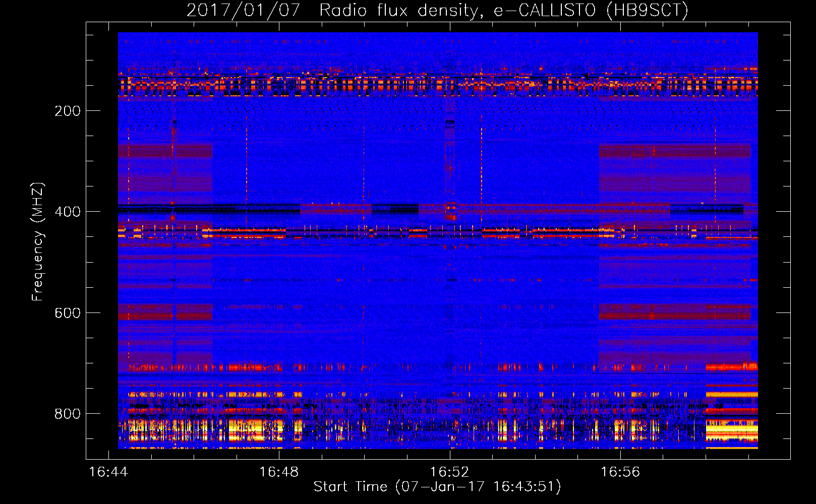
Task: Click the 16:56 time tick label
Action: [620, 472]
